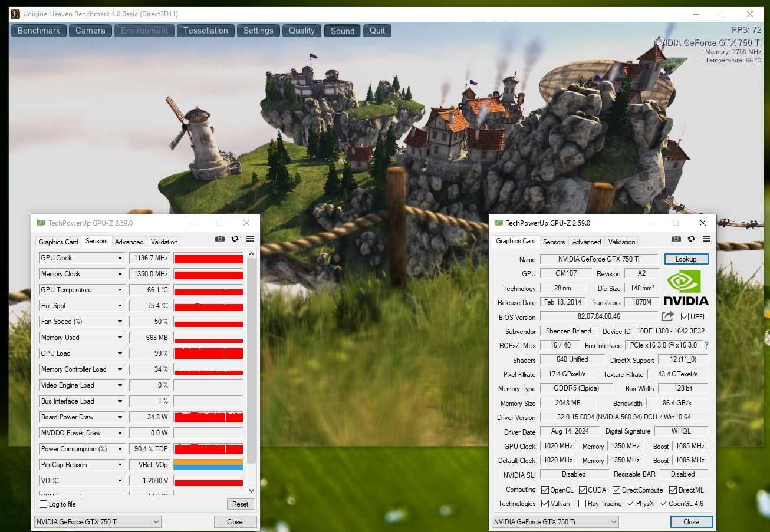The width and height of the screenshot is (770, 532).
Task: Toggle the PhysX checkbox
Action: click(630, 504)
